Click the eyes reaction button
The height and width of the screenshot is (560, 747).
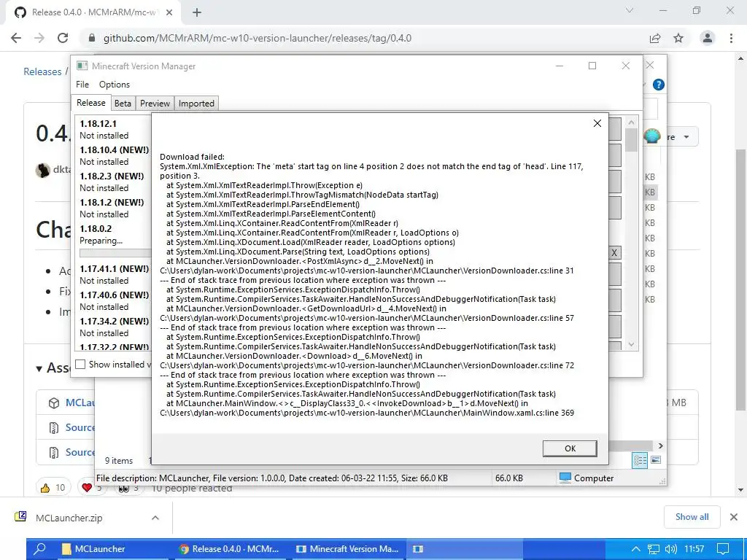point(128,488)
